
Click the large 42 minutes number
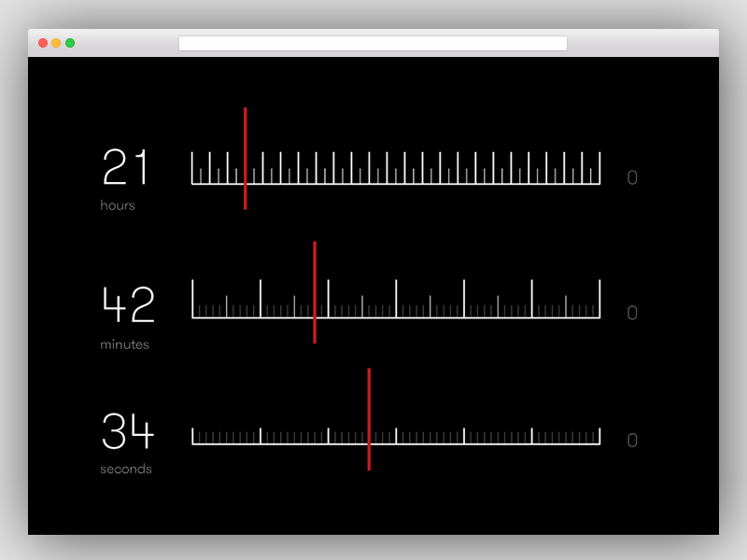click(x=128, y=305)
